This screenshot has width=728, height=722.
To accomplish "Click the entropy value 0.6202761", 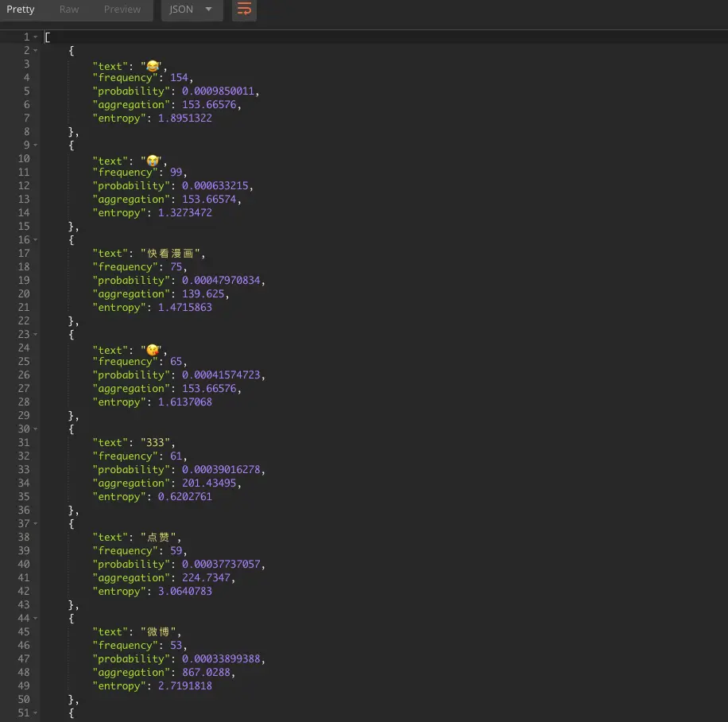I will [185, 497].
